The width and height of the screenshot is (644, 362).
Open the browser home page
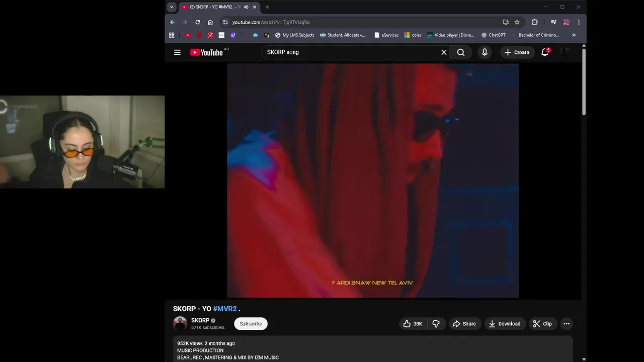point(210,22)
